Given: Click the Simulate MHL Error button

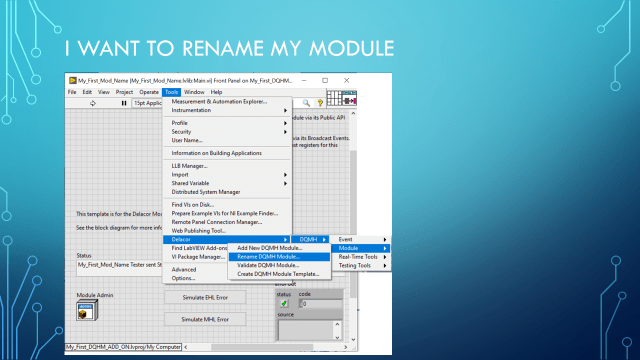Looking at the screenshot, I should tap(205, 319).
